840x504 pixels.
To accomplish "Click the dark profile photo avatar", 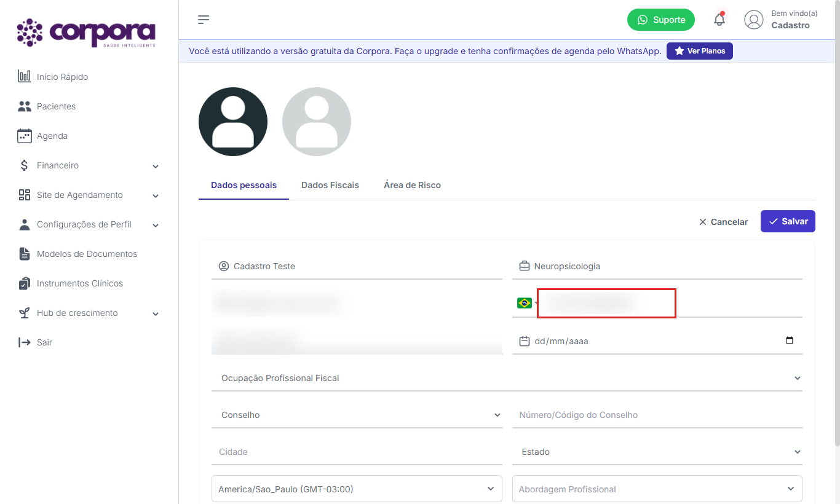I will pyautogui.click(x=233, y=122).
